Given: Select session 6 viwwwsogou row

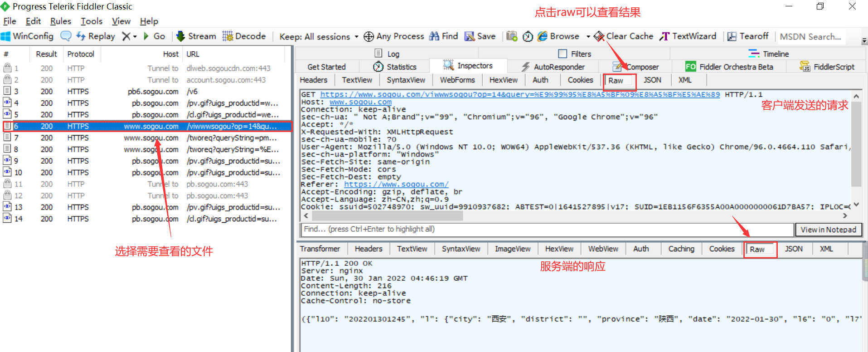Looking at the screenshot, I should pyautogui.click(x=147, y=126).
